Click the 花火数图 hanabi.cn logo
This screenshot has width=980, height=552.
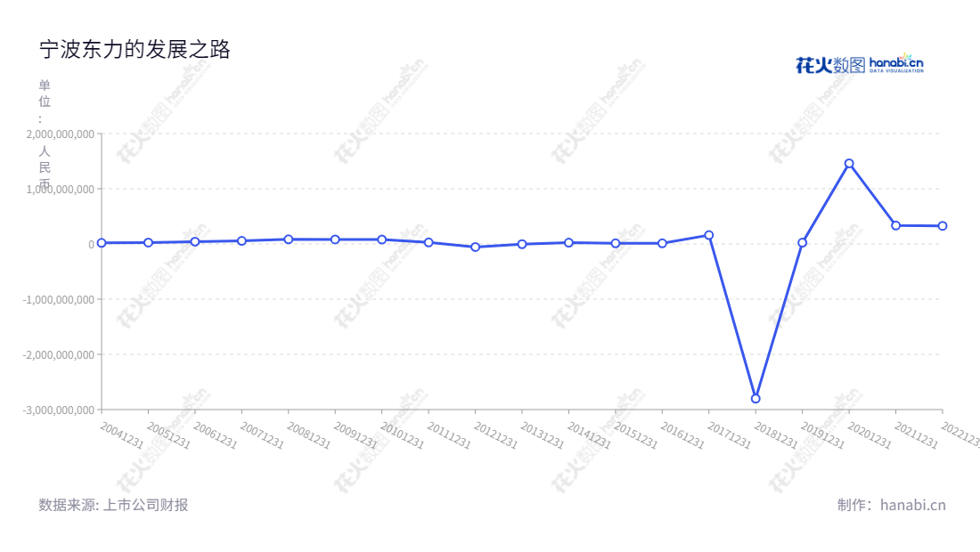tap(859, 64)
